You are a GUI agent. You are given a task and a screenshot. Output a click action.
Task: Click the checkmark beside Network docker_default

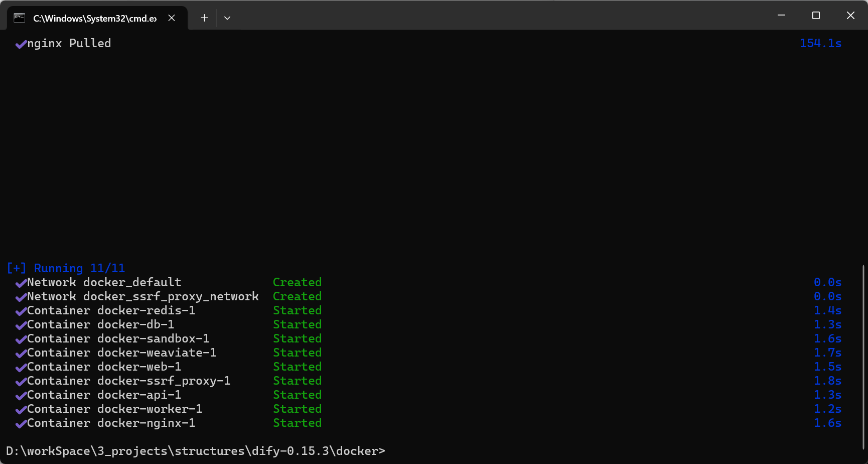[21, 283]
